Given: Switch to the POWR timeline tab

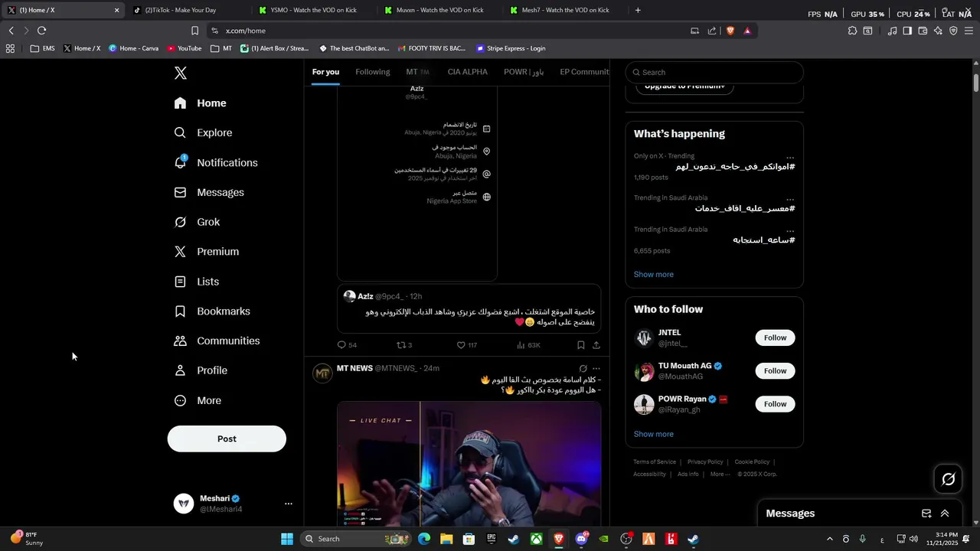Looking at the screenshot, I should (524, 72).
